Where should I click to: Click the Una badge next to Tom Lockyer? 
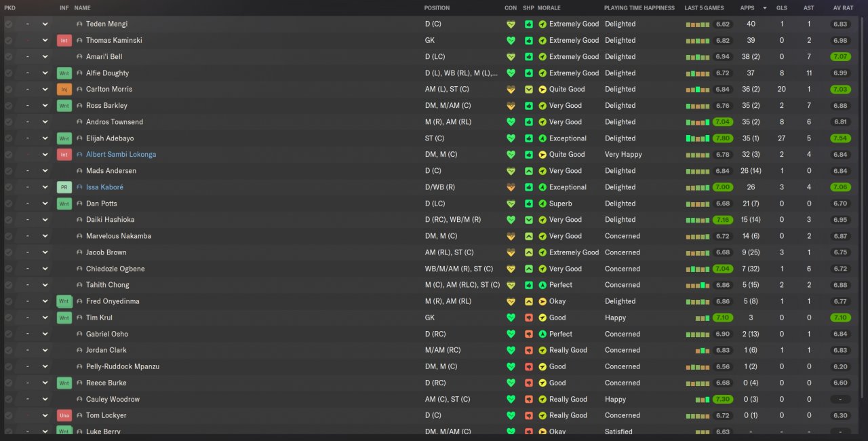(64, 415)
